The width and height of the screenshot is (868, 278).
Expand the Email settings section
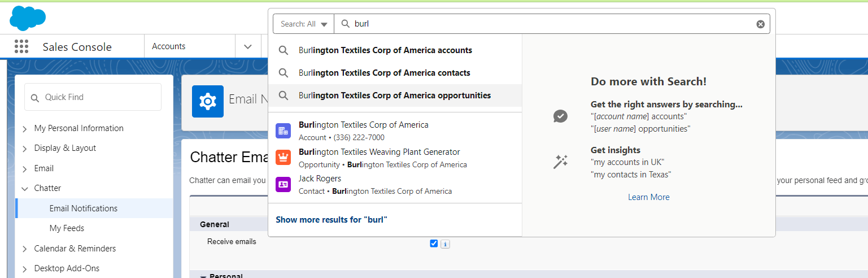(x=25, y=169)
